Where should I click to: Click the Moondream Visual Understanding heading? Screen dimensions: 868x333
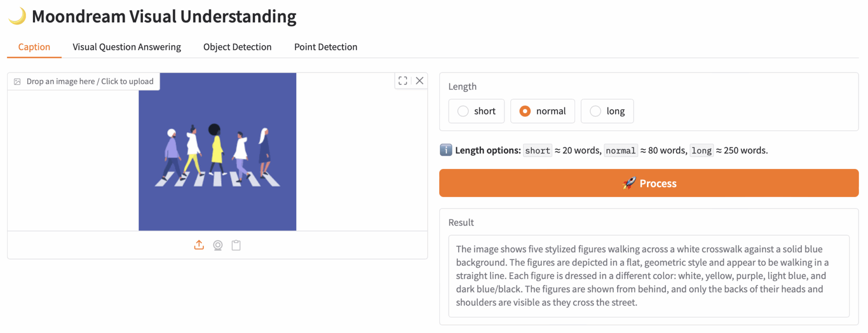pos(164,17)
